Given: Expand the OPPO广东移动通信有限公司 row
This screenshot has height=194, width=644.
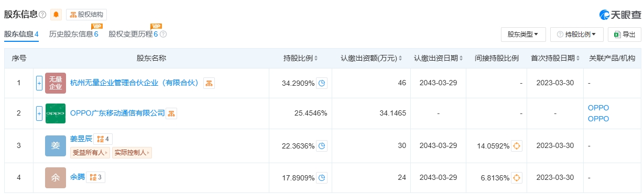Looking at the screenshot, I should click(x=39, y=113).
